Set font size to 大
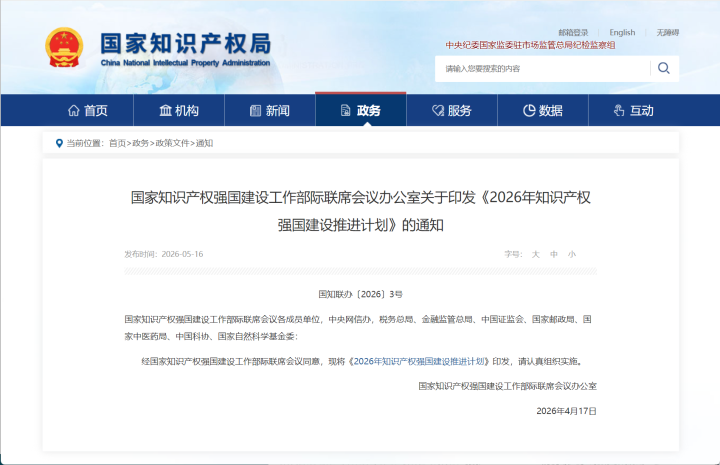The height and width of the screenshot is (465, 720). [535, 254]
